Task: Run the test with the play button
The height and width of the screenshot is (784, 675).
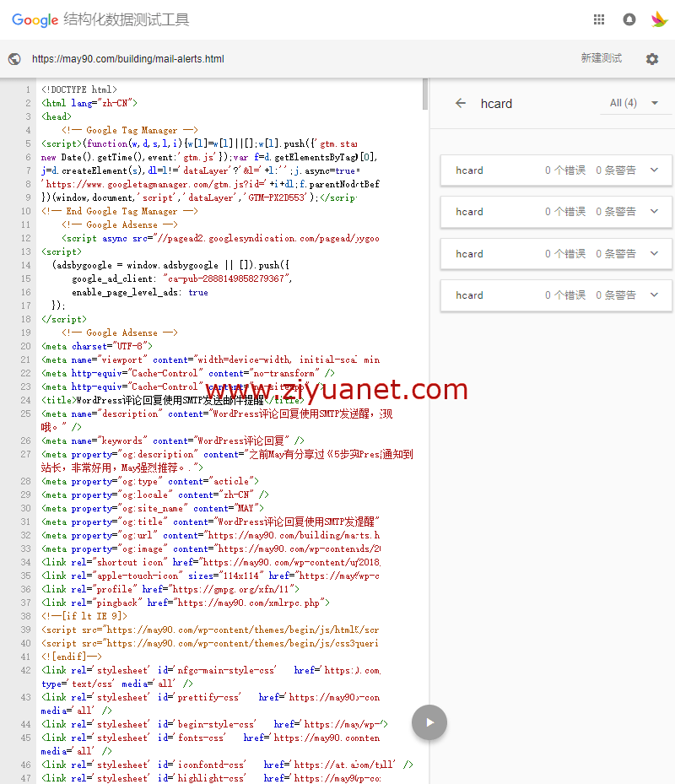Action: 429,722
